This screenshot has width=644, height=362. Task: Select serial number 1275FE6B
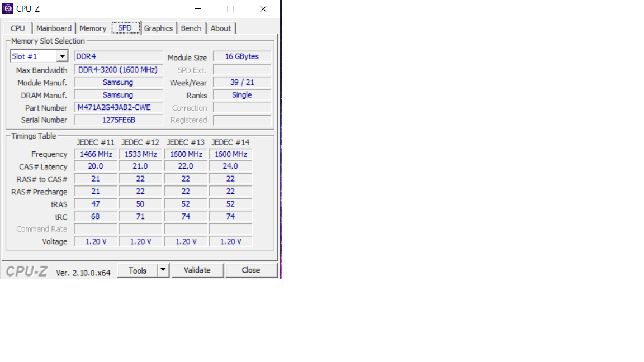[x=119, y=120]
